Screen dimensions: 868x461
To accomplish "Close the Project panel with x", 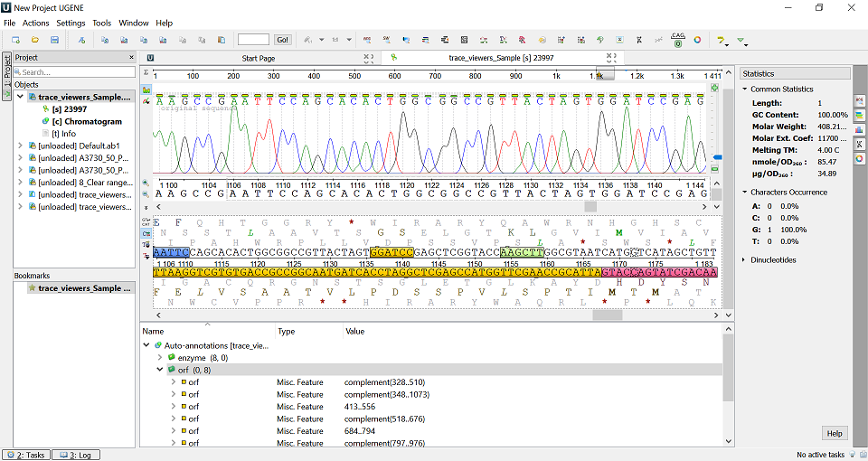I will coord(131,57).
